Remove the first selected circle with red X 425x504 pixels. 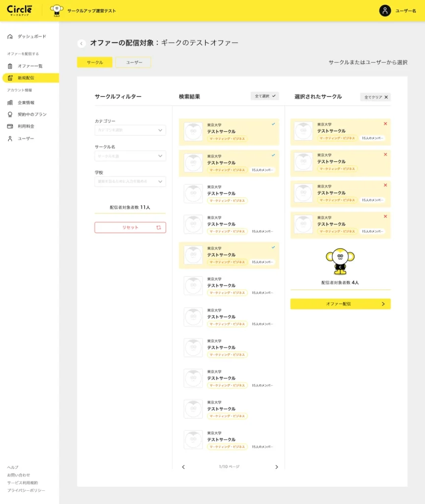[385, 124]
